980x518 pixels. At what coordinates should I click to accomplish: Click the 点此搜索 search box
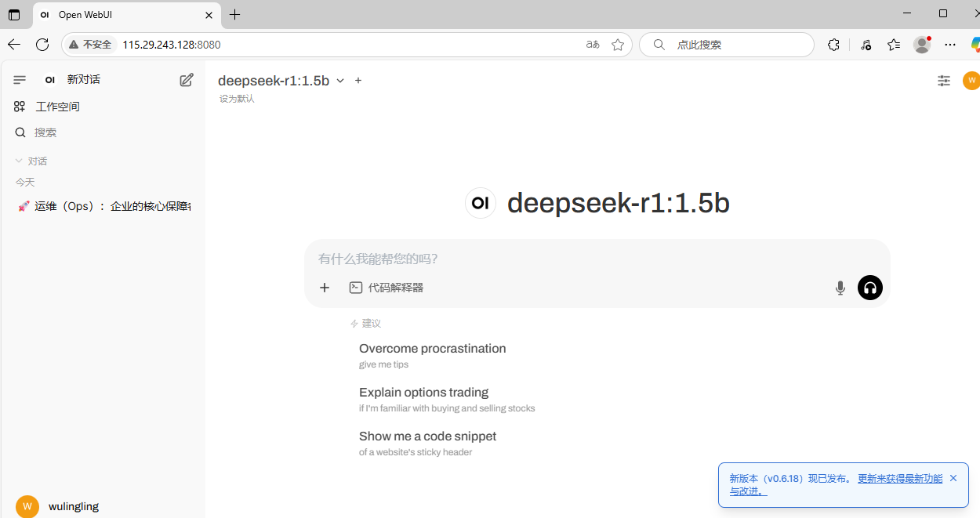pos(727,45)
